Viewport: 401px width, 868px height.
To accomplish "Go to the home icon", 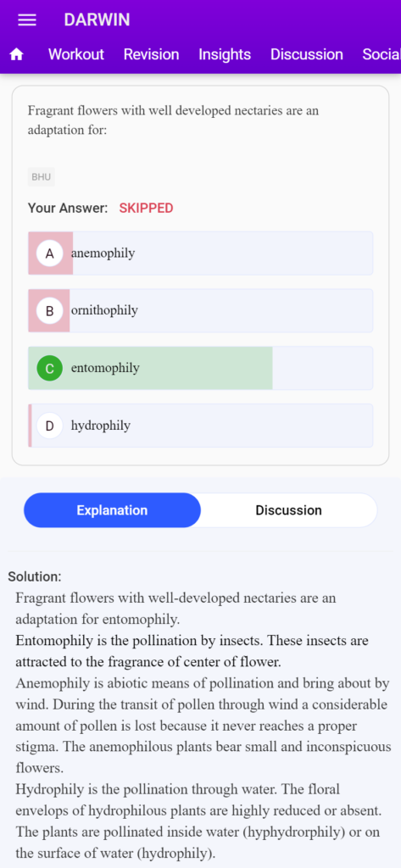I will (x=17, y=54).
